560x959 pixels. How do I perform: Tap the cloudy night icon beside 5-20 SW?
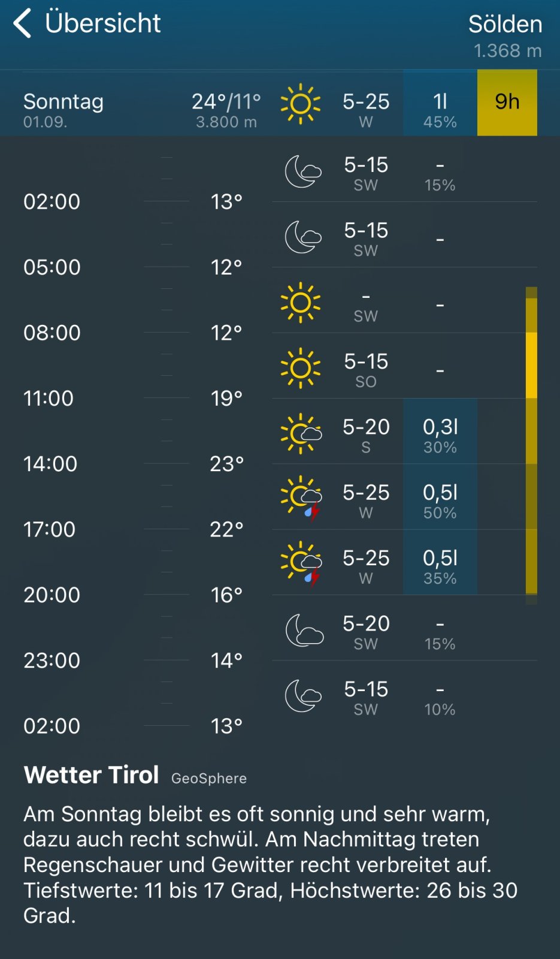click(304, 631)
